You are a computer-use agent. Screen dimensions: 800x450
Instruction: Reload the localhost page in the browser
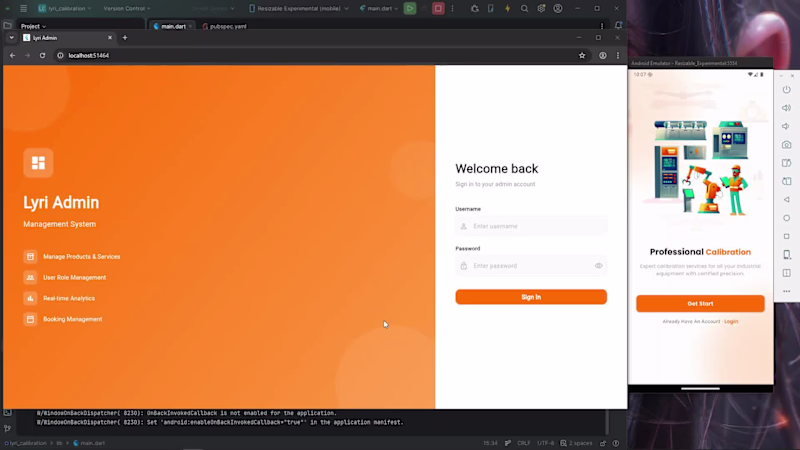[42, 55]
